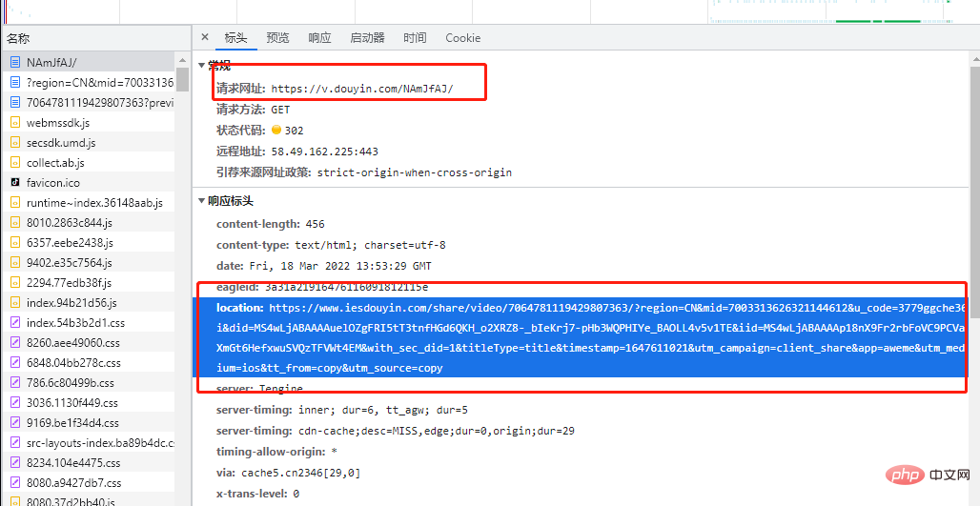
Task: Collapse the 响应标头 section
Action: [201, 201]
